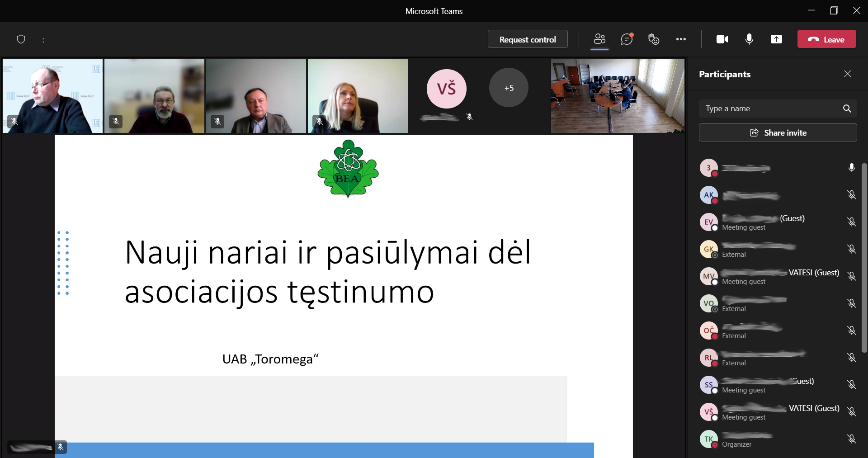Select the OČ external avatar
The height and width of the screenshot is (458, 868).
click(708, 331)
